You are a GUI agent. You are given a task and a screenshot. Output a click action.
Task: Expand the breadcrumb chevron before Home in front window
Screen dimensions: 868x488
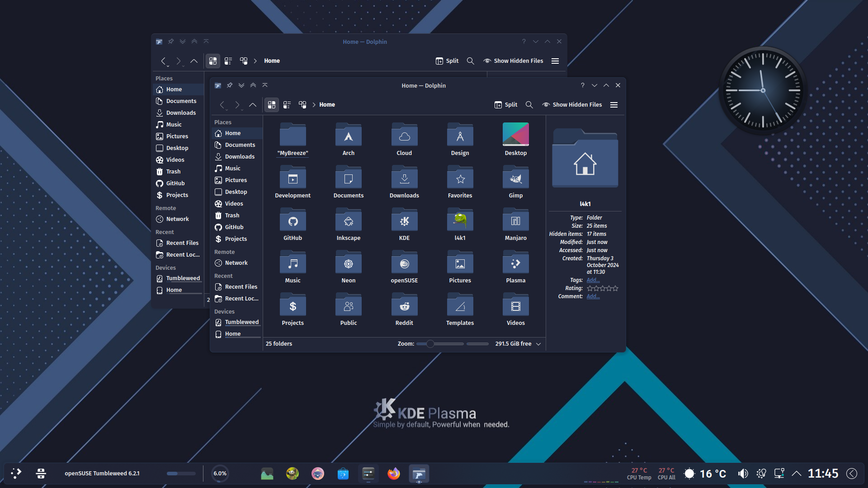point(314,105)
